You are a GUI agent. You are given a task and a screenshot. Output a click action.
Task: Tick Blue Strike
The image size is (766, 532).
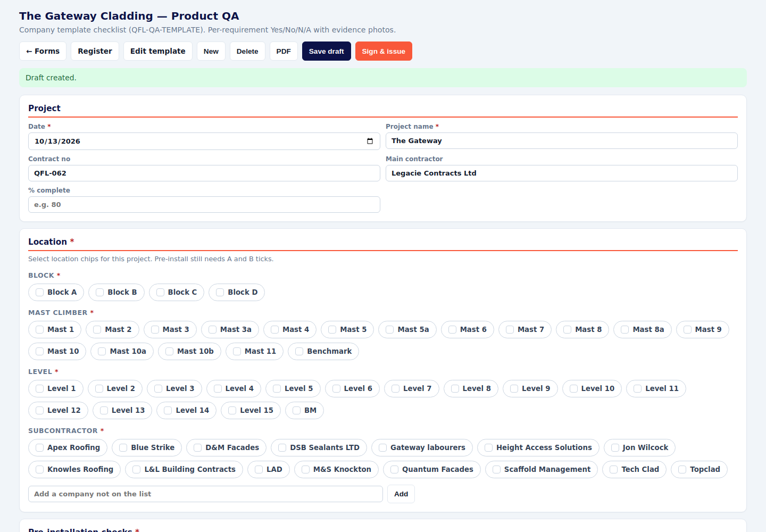click(x=147, y=447)
